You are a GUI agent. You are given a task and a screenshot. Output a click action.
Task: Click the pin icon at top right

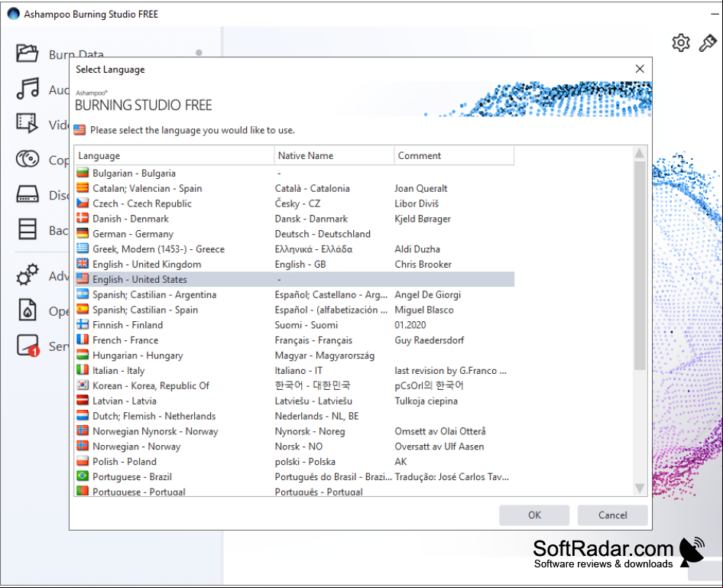coord(708,43)
